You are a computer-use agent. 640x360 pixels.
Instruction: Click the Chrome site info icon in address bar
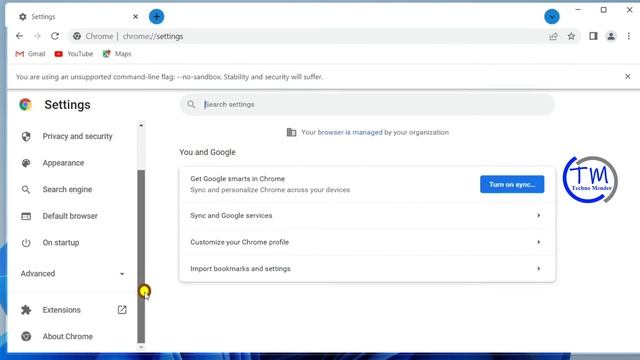(x=77, y=36)
